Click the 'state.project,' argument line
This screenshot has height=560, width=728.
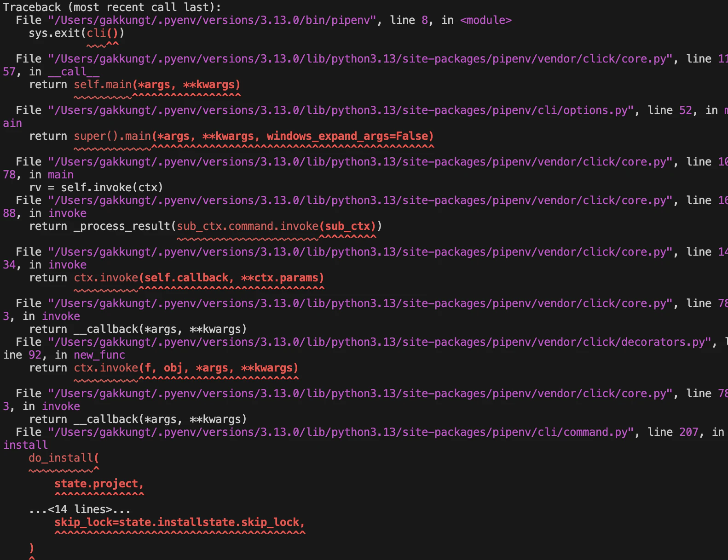pyautogui.click(x=99, y=484)
